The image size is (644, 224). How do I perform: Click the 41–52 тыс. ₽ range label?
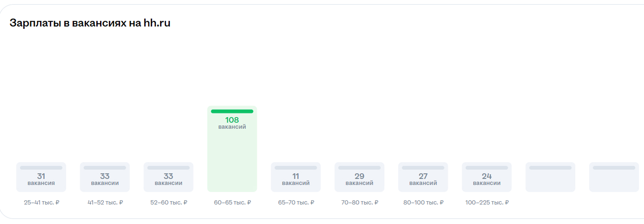[x=105, y=203]
